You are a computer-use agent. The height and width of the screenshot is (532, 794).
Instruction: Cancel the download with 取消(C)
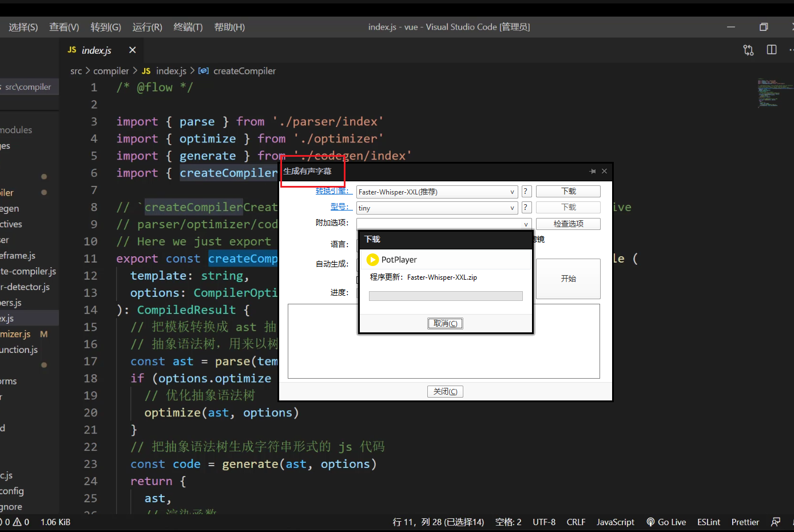coord(445,323)
